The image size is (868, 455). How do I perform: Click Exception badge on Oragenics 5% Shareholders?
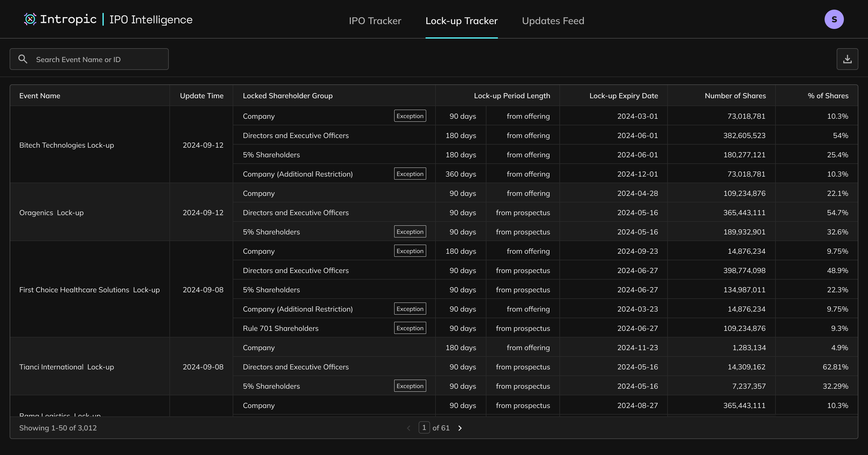pos(410,232)
